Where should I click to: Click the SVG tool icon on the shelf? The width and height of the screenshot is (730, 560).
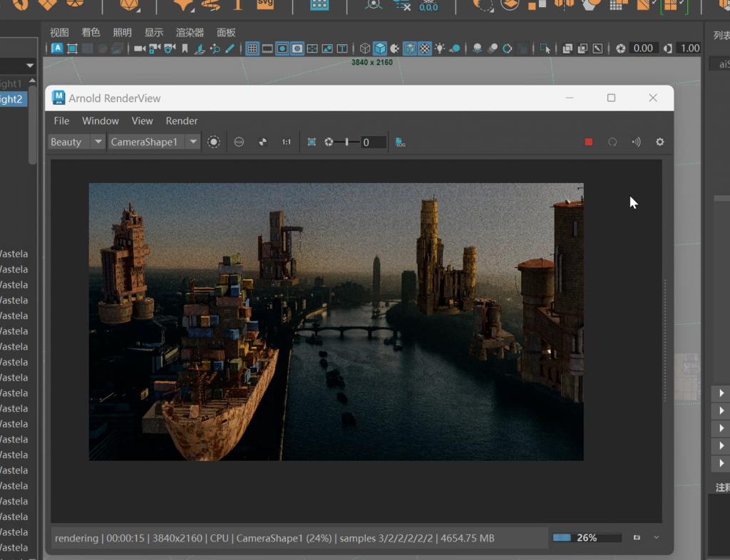[x=265, y=5]
